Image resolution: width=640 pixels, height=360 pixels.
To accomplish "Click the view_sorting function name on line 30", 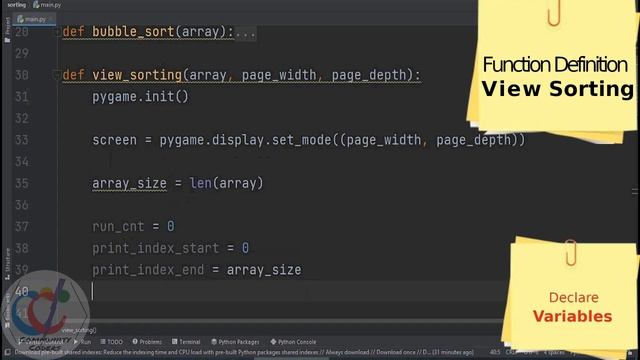I will coord(137,75).
